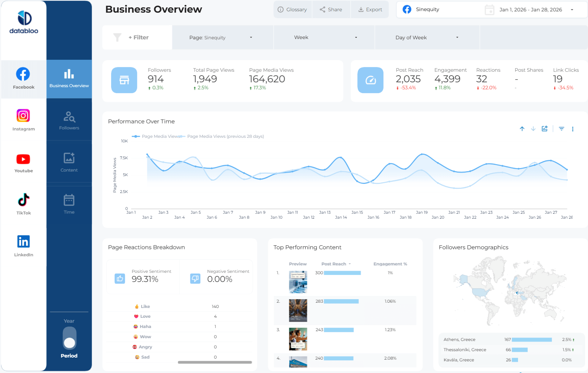Open chart settings on Performance Over Time
This screenshot has width=588, height=373.
(544, 129)
